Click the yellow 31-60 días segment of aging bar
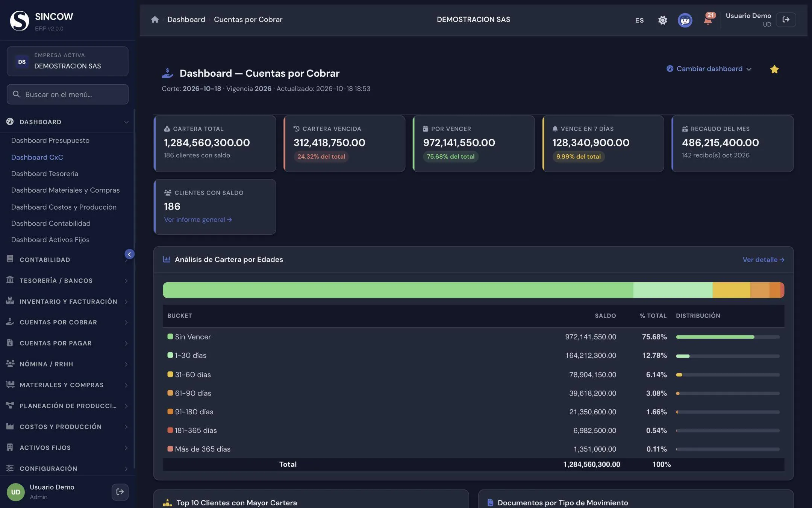 731,290
